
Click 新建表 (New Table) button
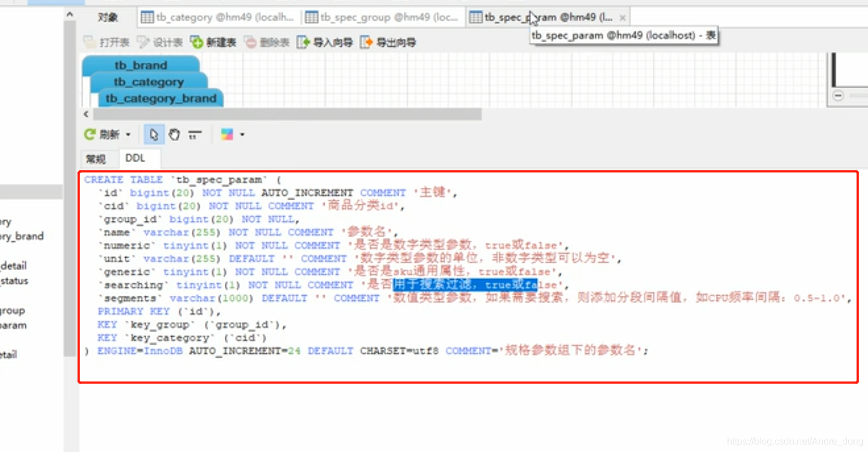coord(213,42)
